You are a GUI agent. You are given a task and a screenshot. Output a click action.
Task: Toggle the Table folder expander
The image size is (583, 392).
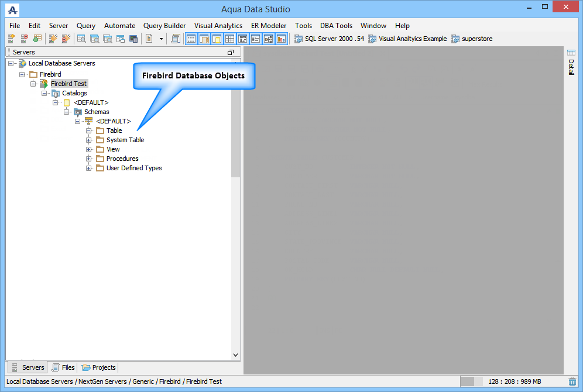(89, 130)
